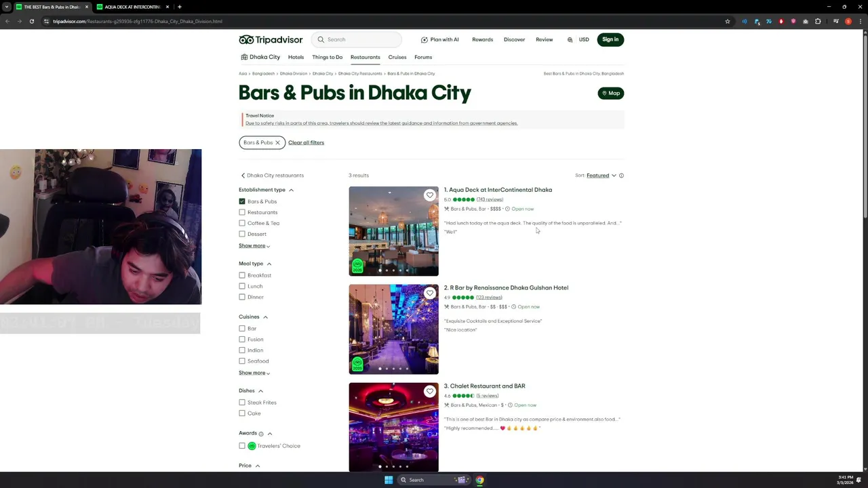Screen dimensions: 868x488
Task: Collapse the Dishes section
Action: click(260, 391)
